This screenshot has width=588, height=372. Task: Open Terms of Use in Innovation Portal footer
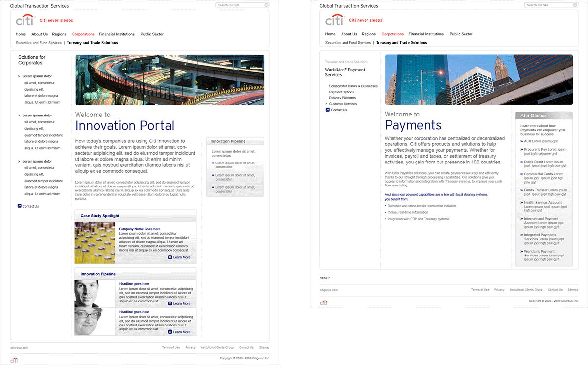point(171,347)
